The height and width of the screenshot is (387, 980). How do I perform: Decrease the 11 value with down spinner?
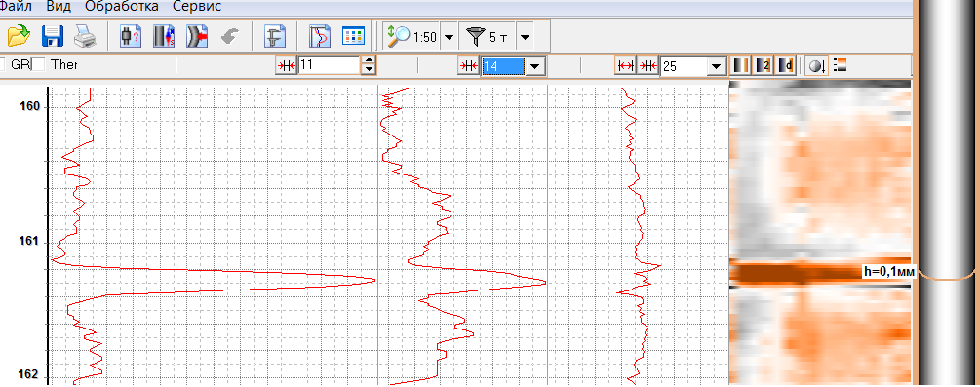click(369, 69)
